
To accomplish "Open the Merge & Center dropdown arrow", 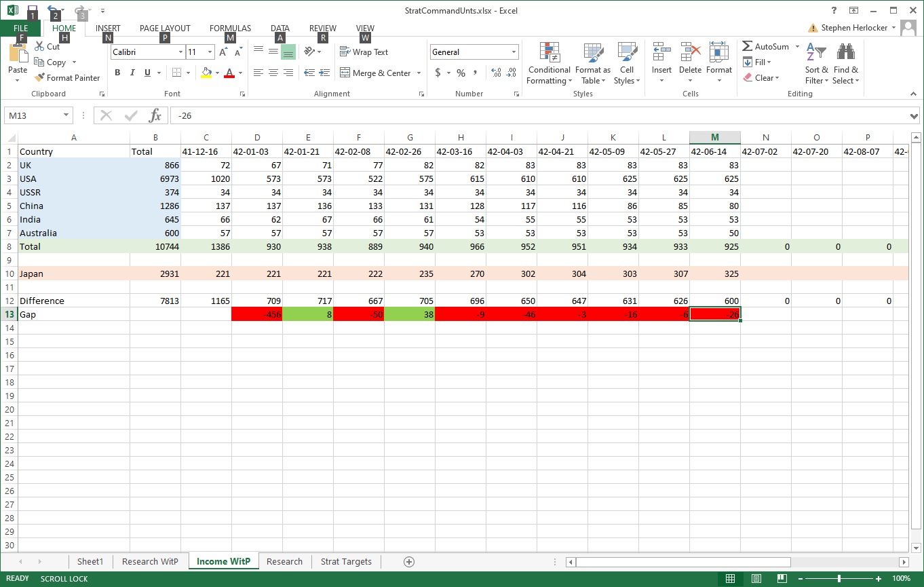I will click(419, 73).
